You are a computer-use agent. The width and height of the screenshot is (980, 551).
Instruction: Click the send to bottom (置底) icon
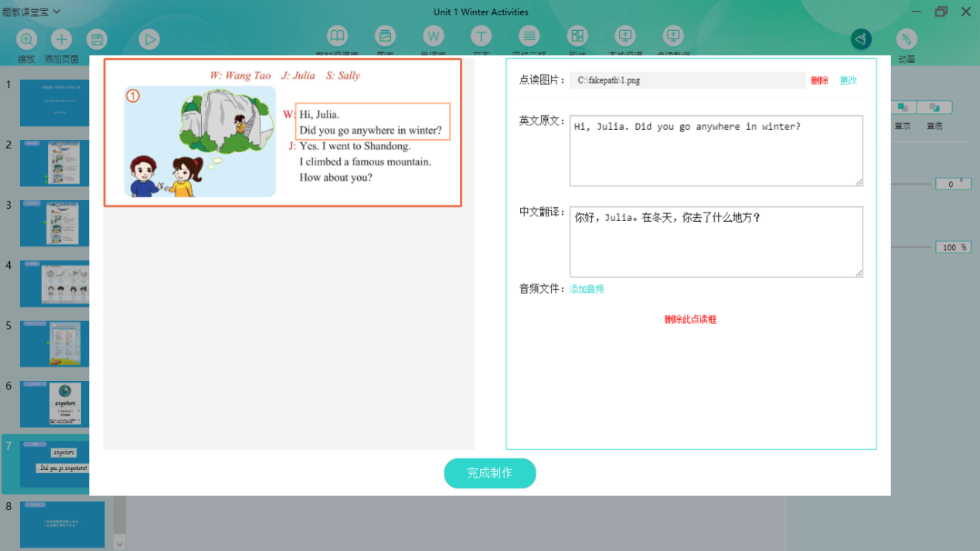coord(934,107)
